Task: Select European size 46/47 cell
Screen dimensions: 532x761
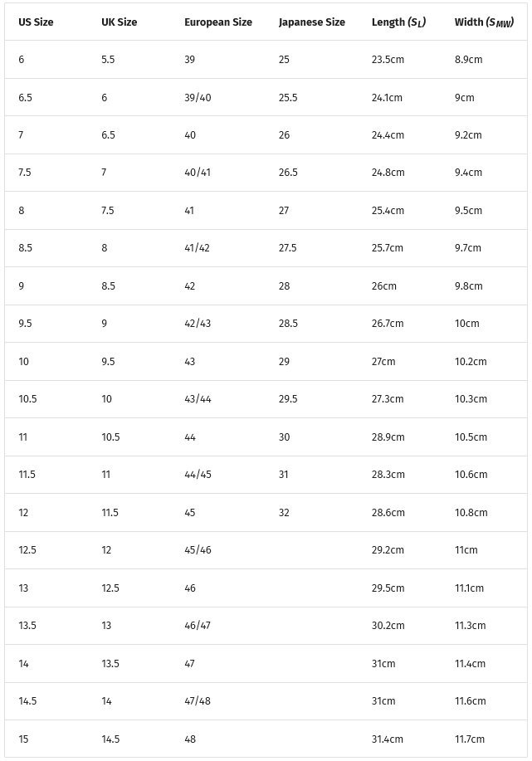Action: (x=198, y=626)
